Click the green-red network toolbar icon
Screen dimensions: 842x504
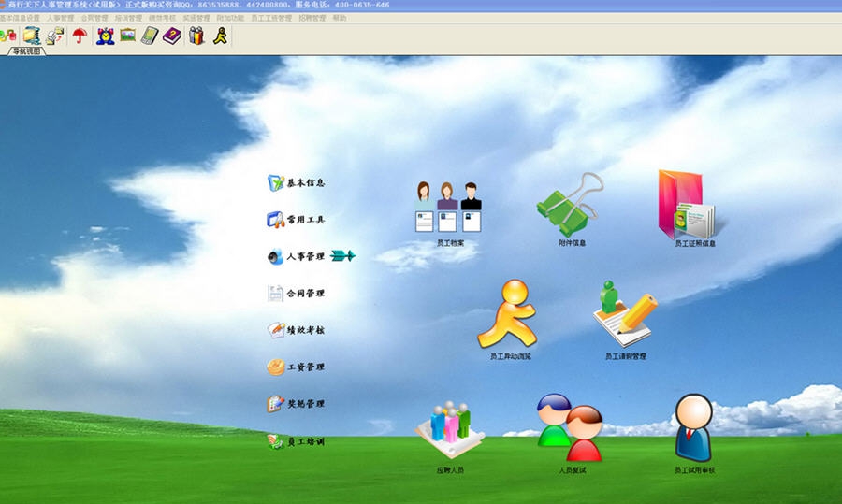pos(8,36)
